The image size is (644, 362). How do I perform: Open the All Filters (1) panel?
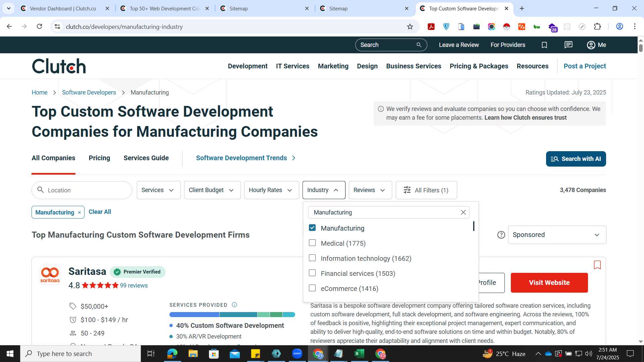[426, 190]
